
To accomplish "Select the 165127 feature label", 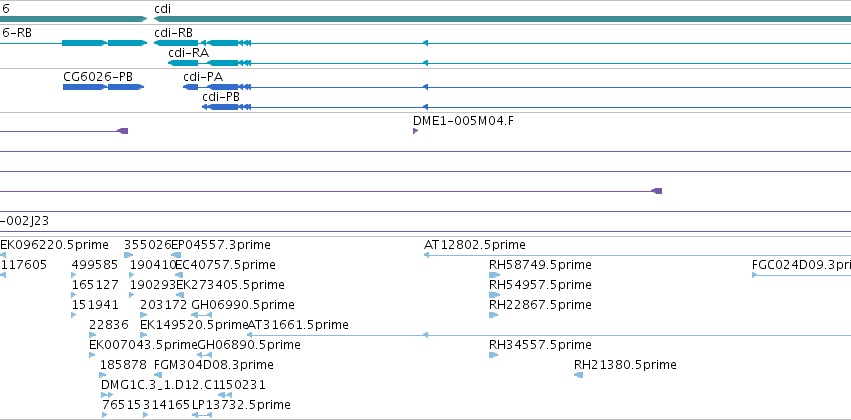I will pos(95,285).
